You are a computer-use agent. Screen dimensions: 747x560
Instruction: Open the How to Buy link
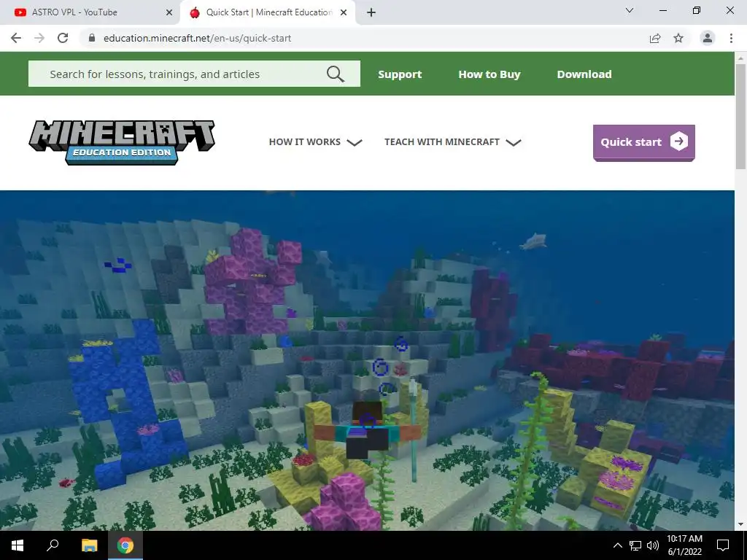point(489,74)
